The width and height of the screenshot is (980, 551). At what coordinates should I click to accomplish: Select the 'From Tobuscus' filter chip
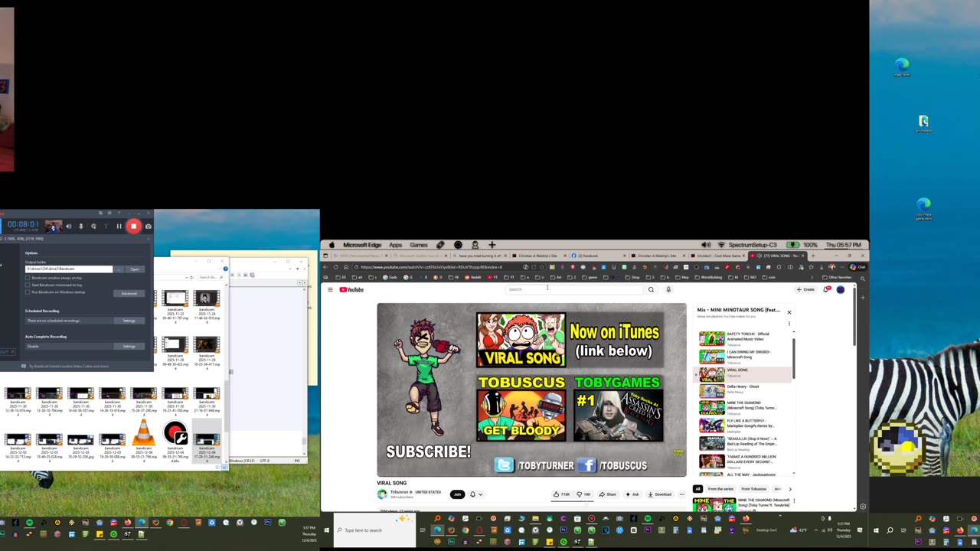pyautogui.click(x=753, y=489)
